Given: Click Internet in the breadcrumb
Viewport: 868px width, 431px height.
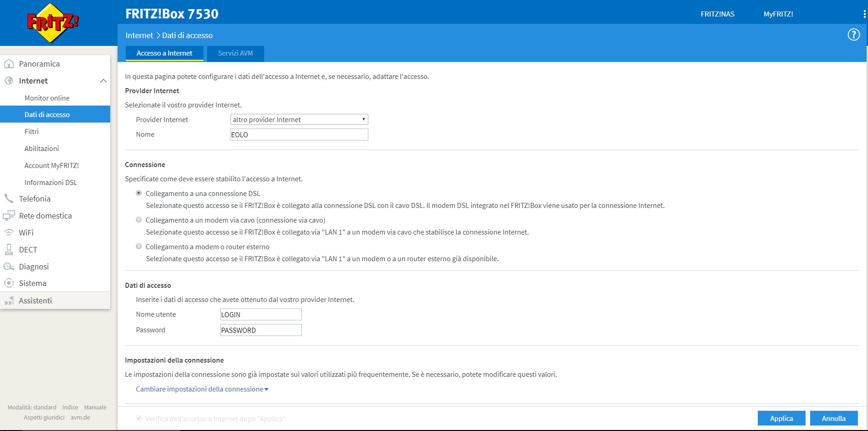Looking at the screenshot, I should pyautogui.click(x=139, y=35).
